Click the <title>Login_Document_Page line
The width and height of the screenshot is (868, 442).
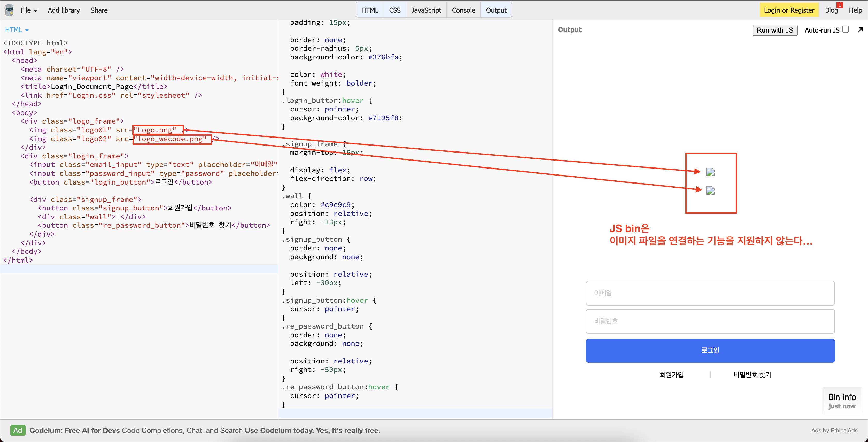[94, 87]
